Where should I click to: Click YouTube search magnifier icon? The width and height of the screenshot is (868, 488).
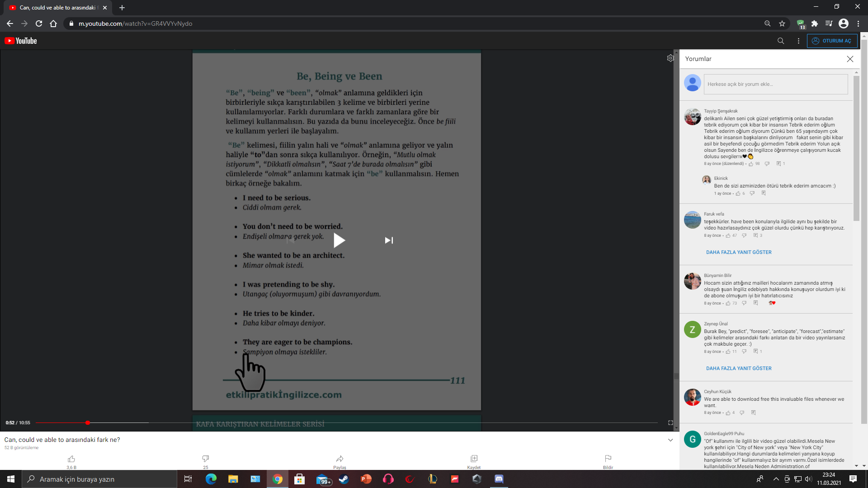(780, 41)
